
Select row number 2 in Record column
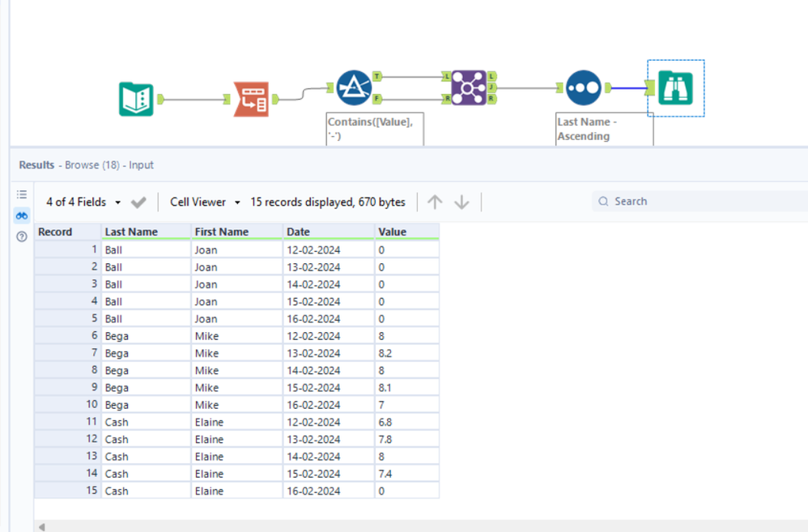pos(67,267)
